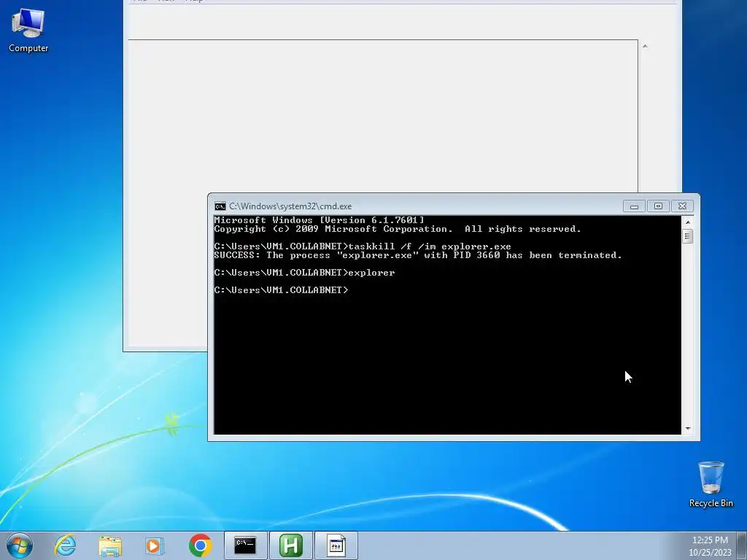
Task: Select the Recycle Bin desktop icon
Action: [x=711, y=484]
